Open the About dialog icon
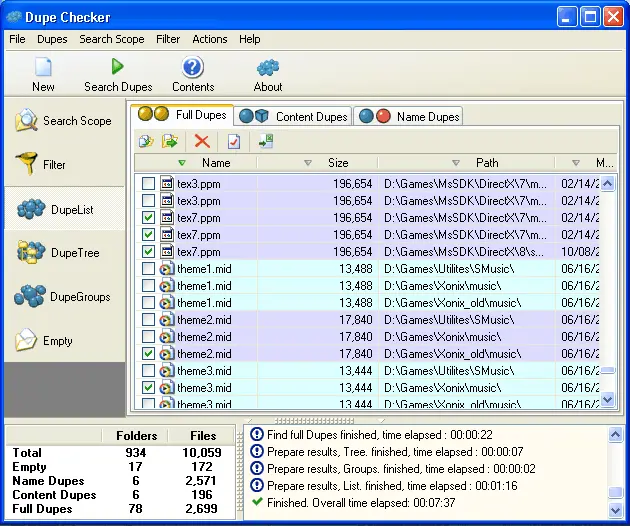 pyautogui.click(x=268, y=68)
